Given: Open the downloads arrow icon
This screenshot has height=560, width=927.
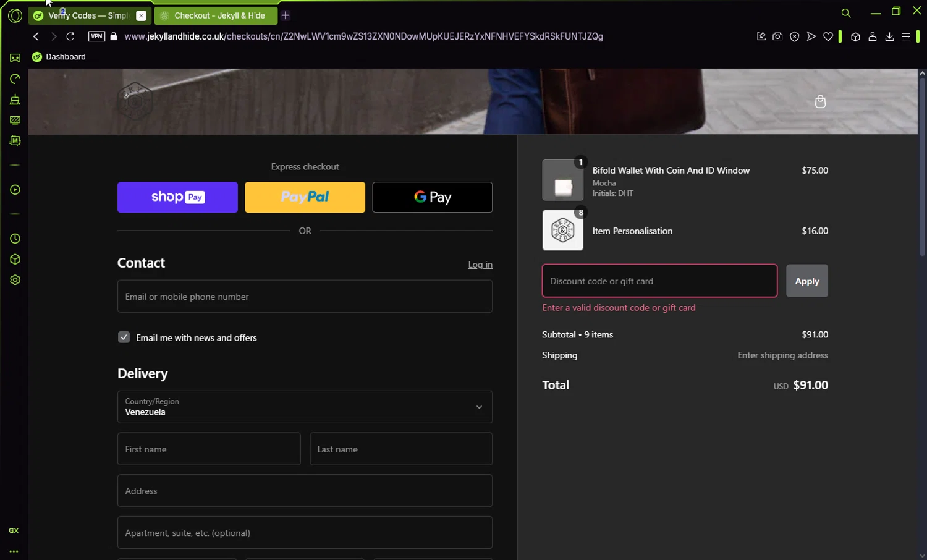Looking at the screenshot, I should point(889,36).
